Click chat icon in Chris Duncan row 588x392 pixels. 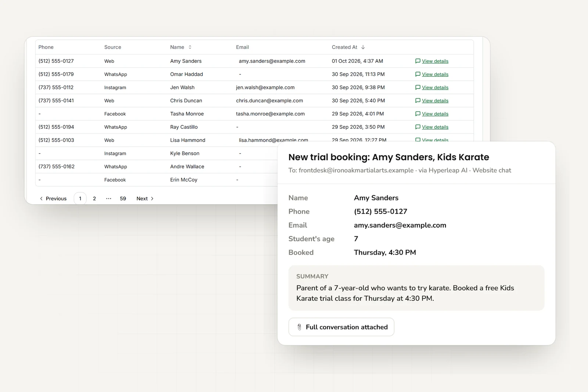[x=417, y=101]
